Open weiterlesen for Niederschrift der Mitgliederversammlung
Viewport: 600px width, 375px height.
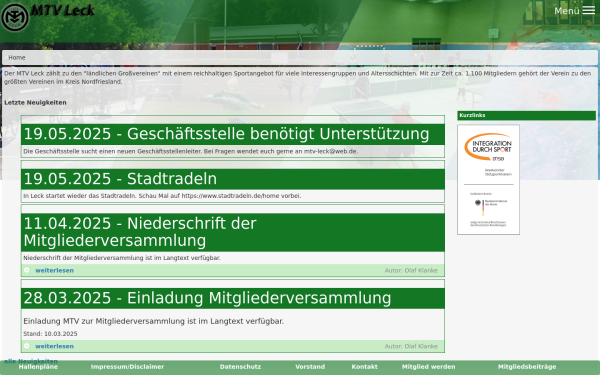point(54,270)
